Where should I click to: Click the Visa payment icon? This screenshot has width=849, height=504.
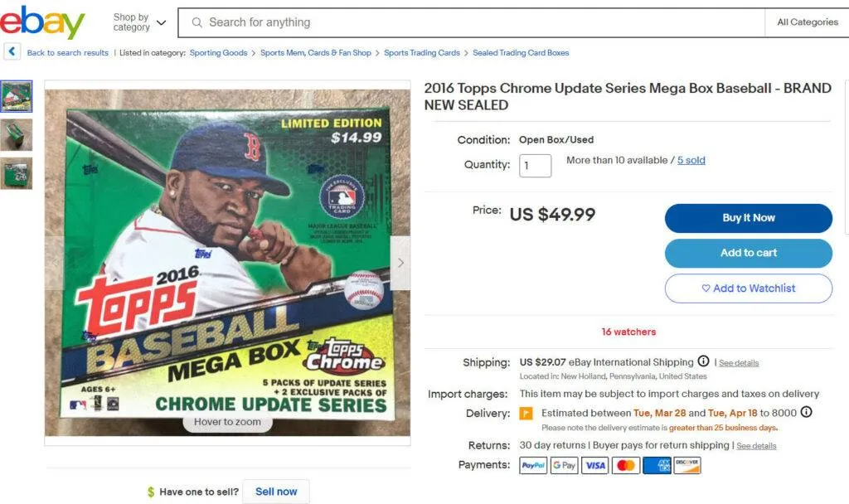tap(594, 465)
